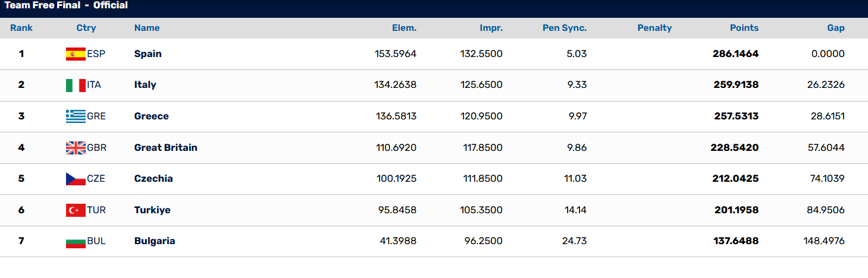Sort by the Points column header
Screen dimensions: 868x278
[x=744, y=28]
